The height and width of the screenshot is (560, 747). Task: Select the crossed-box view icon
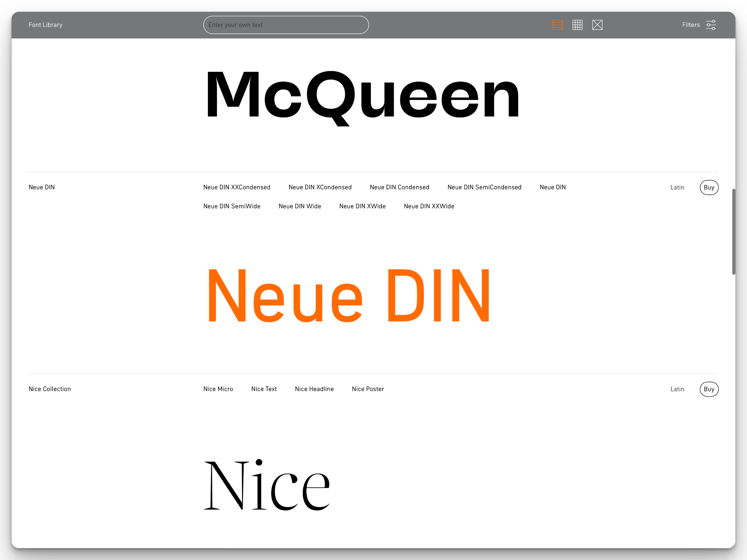597,25
